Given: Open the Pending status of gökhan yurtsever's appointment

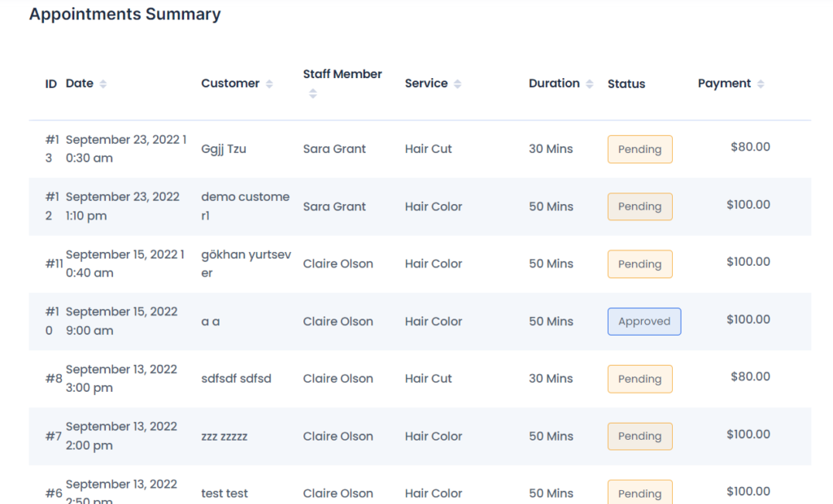Looking at the screenshot, I should [x=639, y=264].
